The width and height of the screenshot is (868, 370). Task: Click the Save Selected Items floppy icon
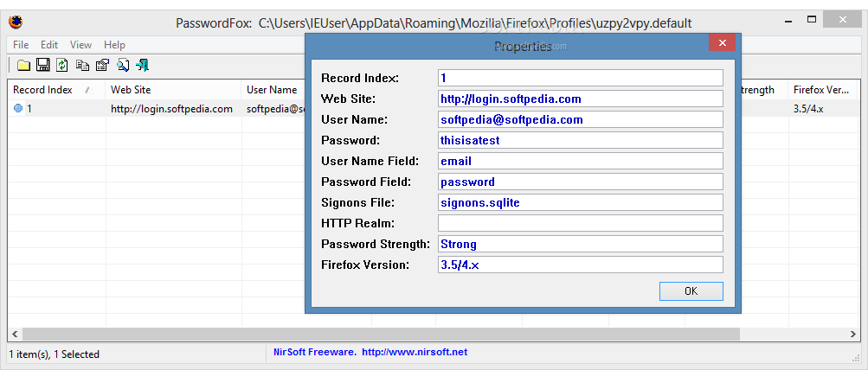pos(42,65)
